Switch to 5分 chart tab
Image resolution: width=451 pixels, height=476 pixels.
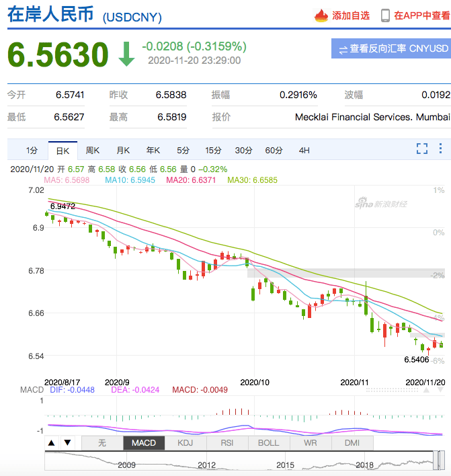183,151
